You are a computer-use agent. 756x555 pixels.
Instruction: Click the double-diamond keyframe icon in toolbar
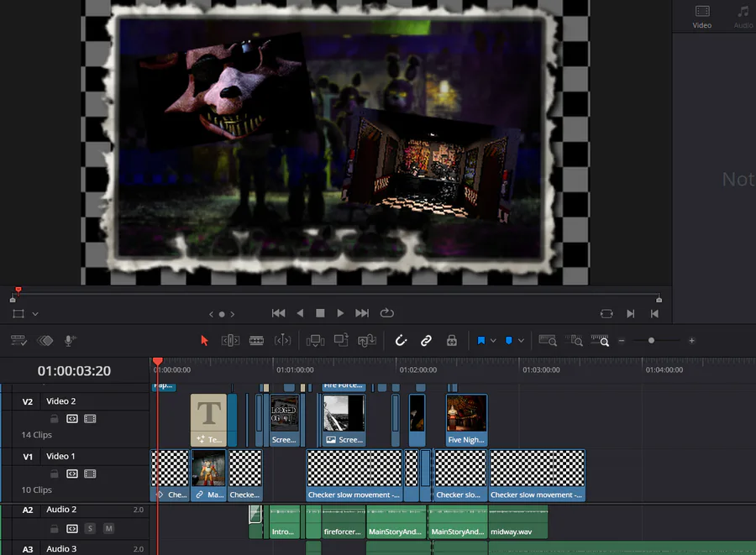click(x=45, y=341)
